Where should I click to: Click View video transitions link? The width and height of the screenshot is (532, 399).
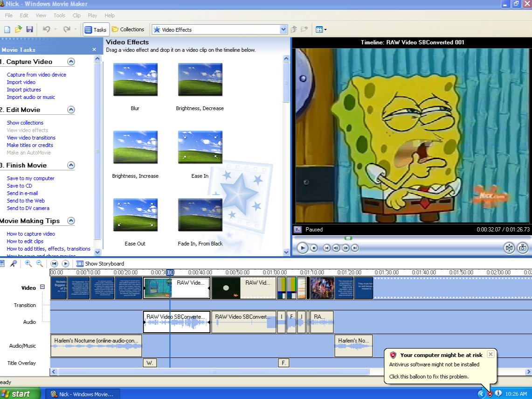31,138
